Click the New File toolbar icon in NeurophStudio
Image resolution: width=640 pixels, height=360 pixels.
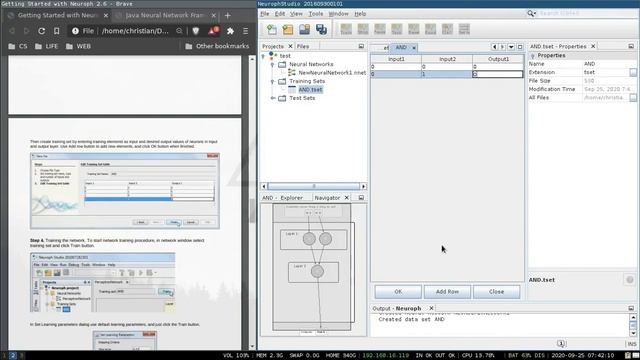271,29
